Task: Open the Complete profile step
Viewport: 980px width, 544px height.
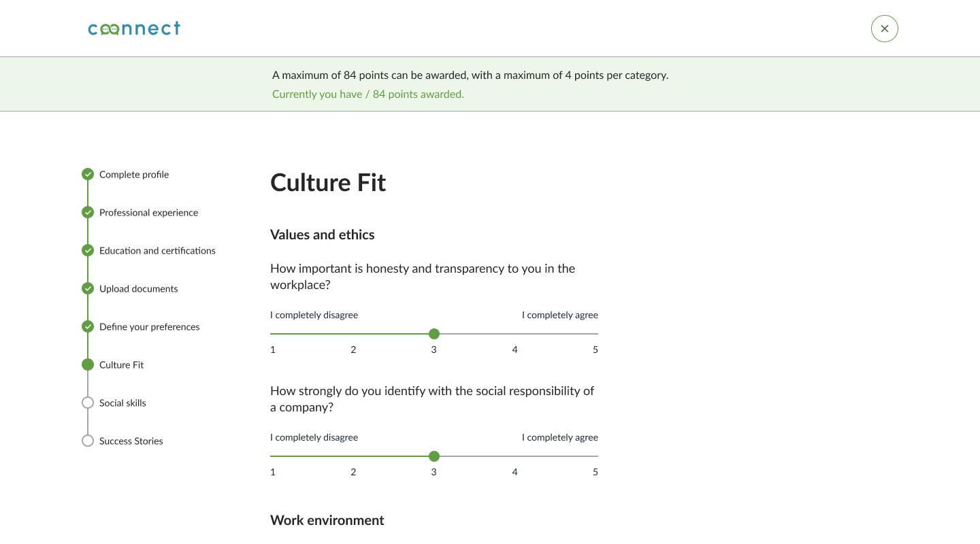Action: tap(134, 175)
